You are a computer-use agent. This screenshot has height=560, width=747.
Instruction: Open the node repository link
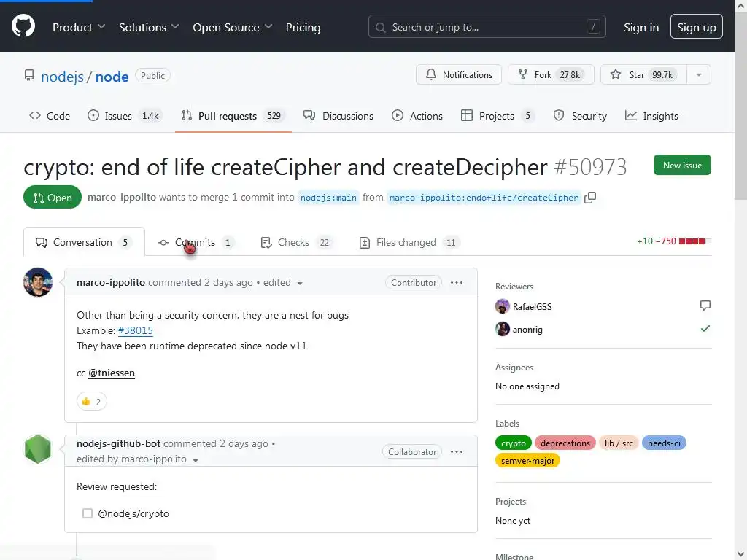(x=112, y=76)
